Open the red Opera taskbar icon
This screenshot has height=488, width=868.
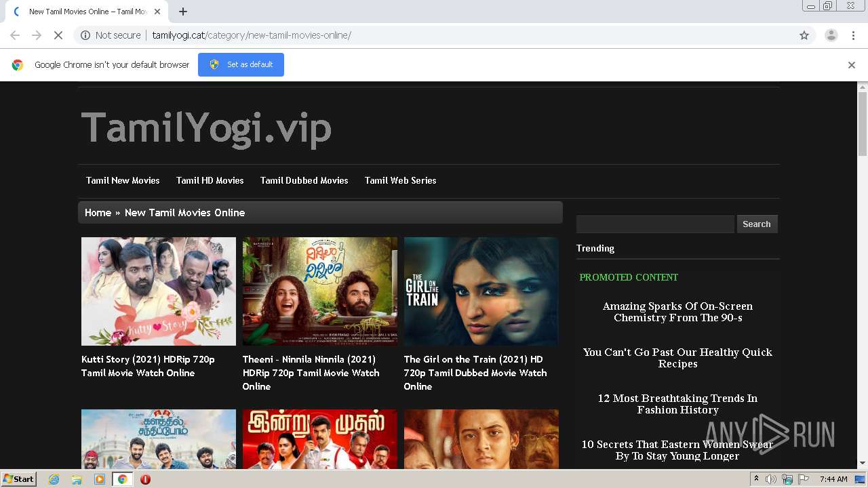pos(145,479)
